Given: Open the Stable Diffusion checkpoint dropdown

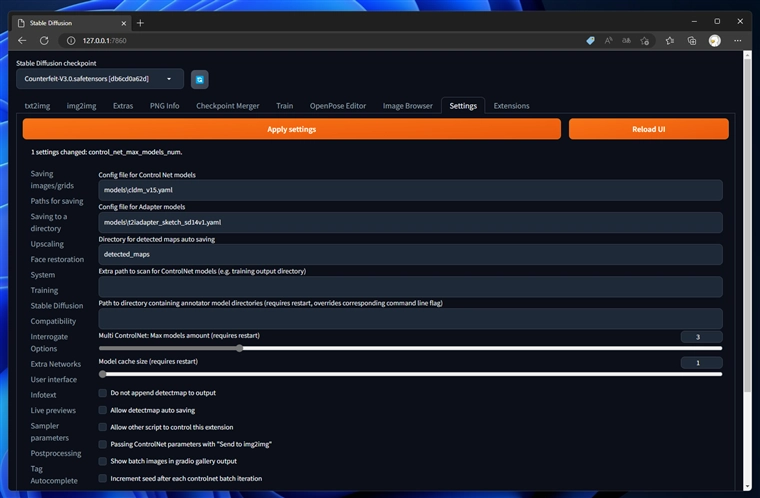Looking at the screenshot, I should 100,79.
